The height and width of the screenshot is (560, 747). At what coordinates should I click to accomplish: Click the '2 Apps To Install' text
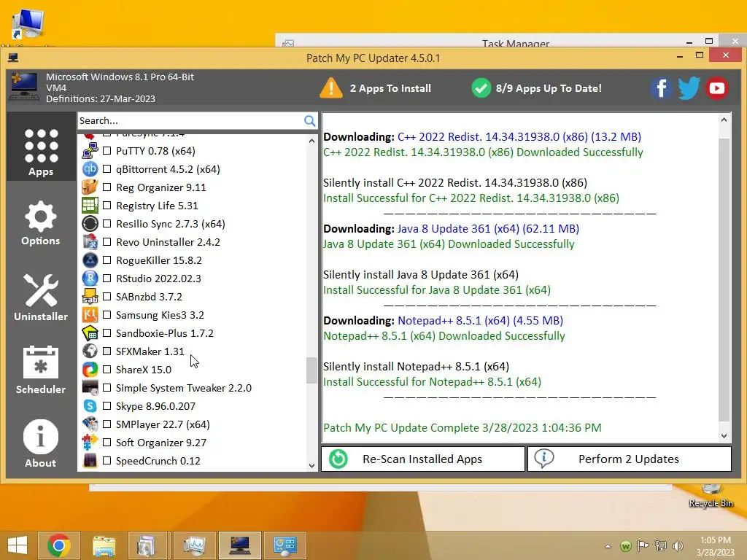(x=391, y=88)
